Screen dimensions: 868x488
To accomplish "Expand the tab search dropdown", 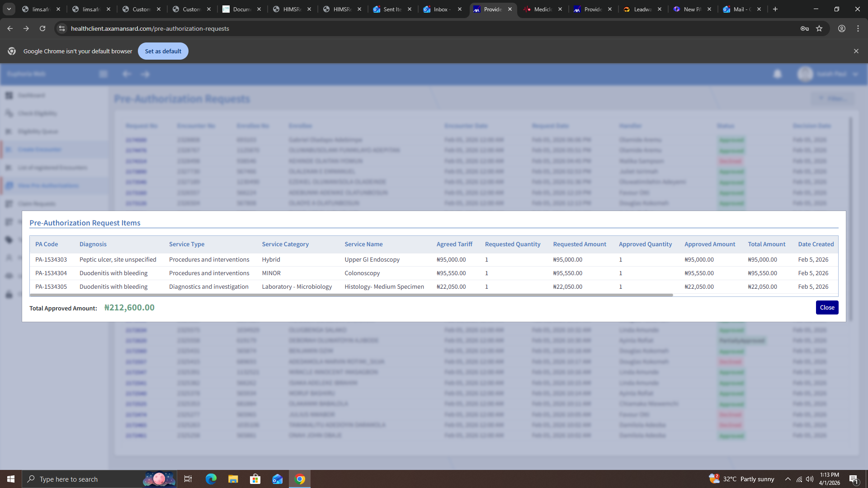I will tap(9, 9).
